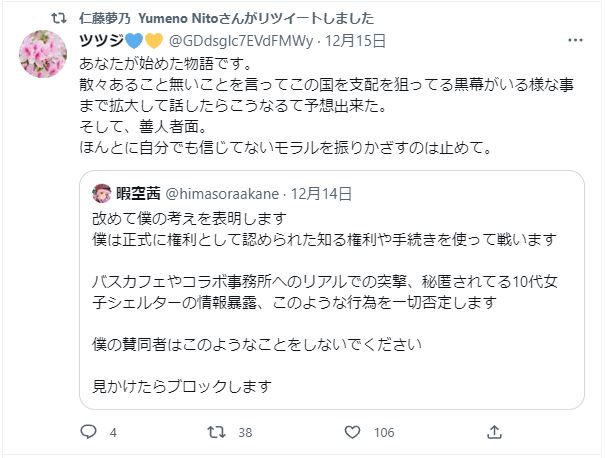
Task: Open 暇空茜's avatar in the quoted tweet
Action: 102,193
